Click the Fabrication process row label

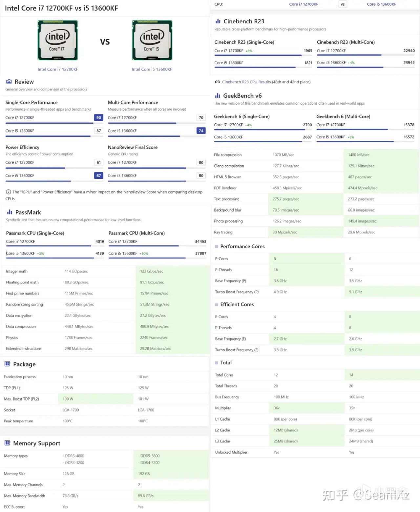point(20,377)
